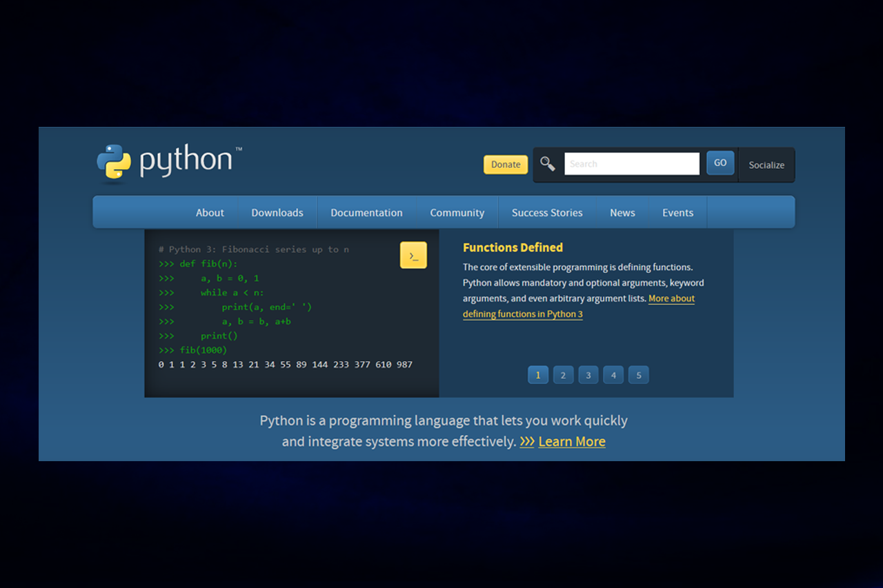Open the Documentation menu
The height and width of the screenshot is (588, 883).
(366, 213)
